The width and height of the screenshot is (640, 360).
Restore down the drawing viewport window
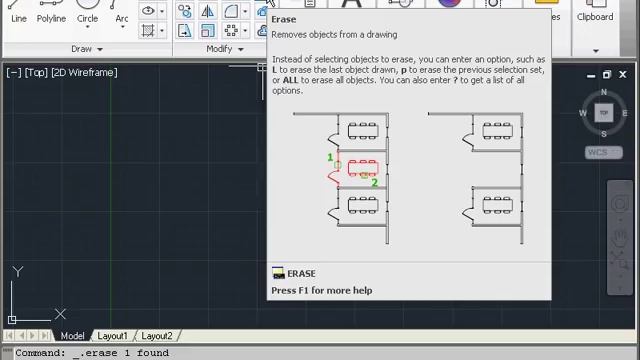point(607,75)
